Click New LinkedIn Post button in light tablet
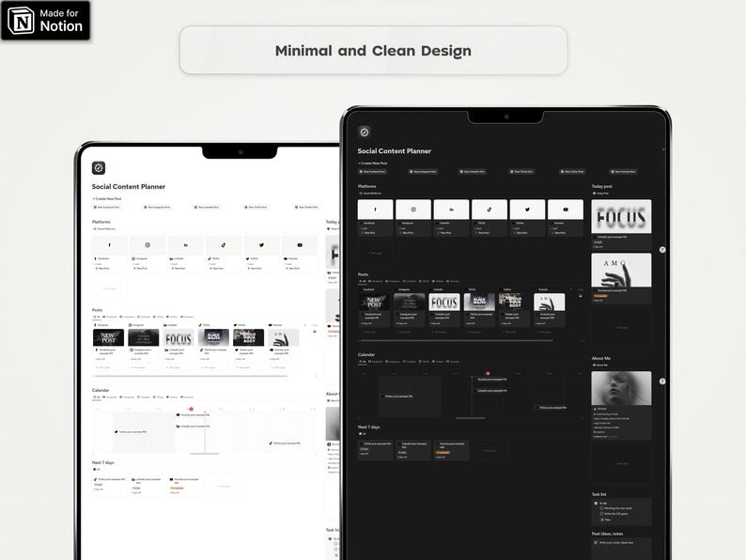The height and width of the screenshot is (560, 746). (207, 208)
